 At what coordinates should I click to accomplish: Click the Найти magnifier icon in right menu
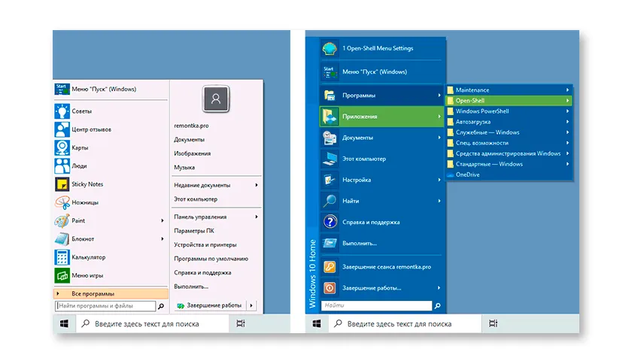[x=330, y=201]
